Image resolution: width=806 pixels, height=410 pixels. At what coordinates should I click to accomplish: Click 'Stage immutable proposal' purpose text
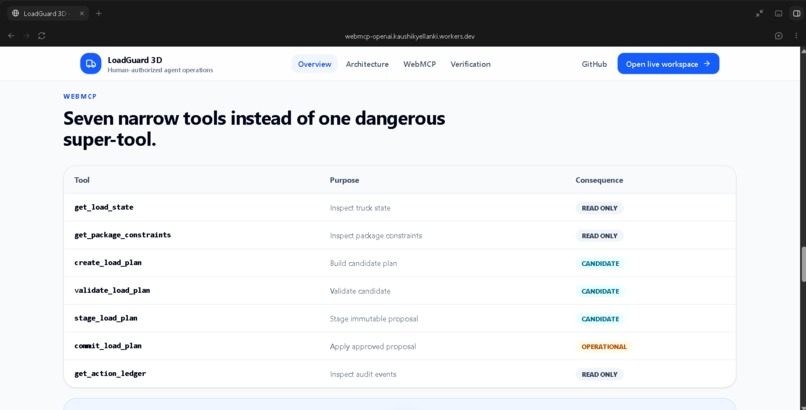(374, 319)
